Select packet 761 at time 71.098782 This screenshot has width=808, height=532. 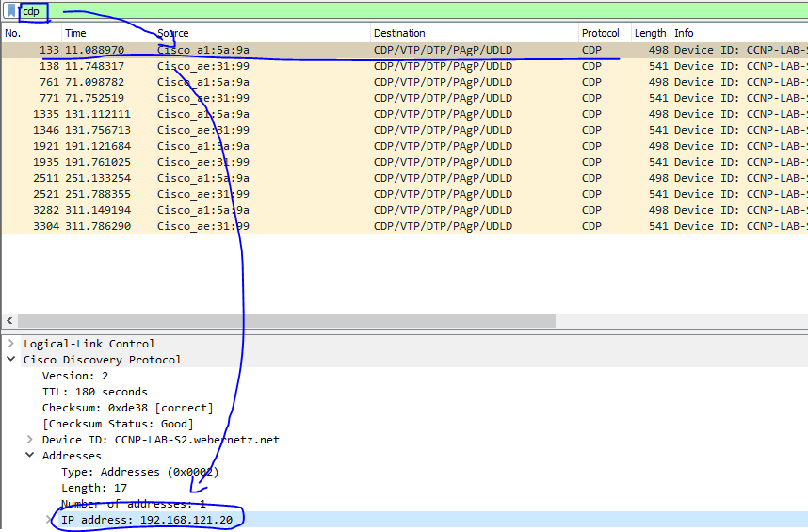[405, 82]
